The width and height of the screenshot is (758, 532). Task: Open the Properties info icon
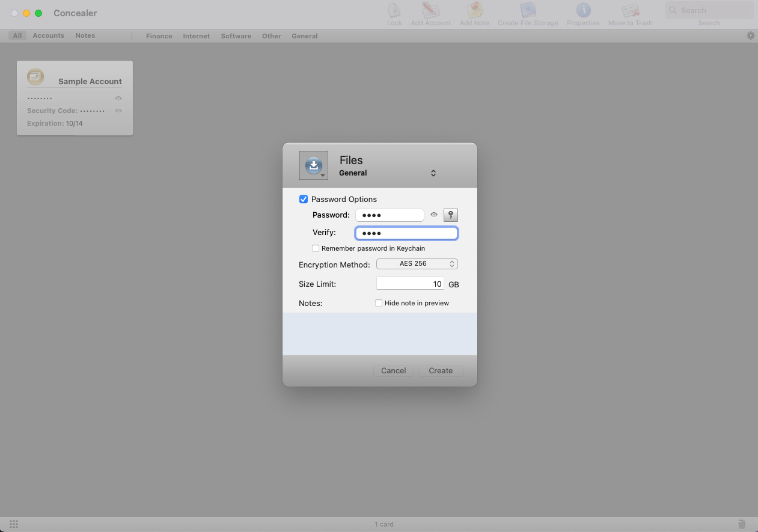pos(583,11)
